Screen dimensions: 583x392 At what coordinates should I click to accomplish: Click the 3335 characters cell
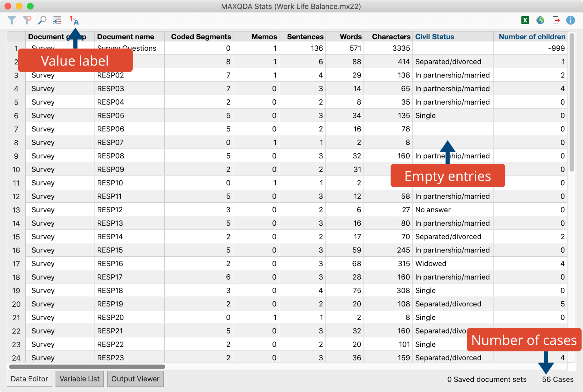pyautogui.click(x=388, y=48)
